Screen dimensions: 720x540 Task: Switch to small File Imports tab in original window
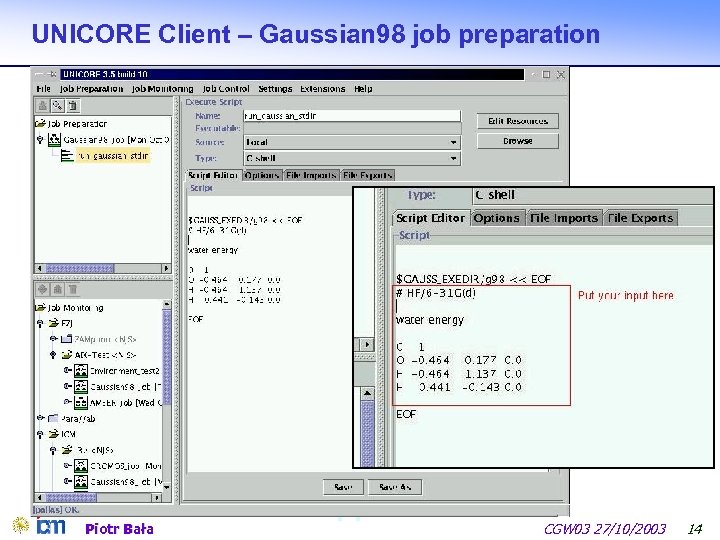311,175
